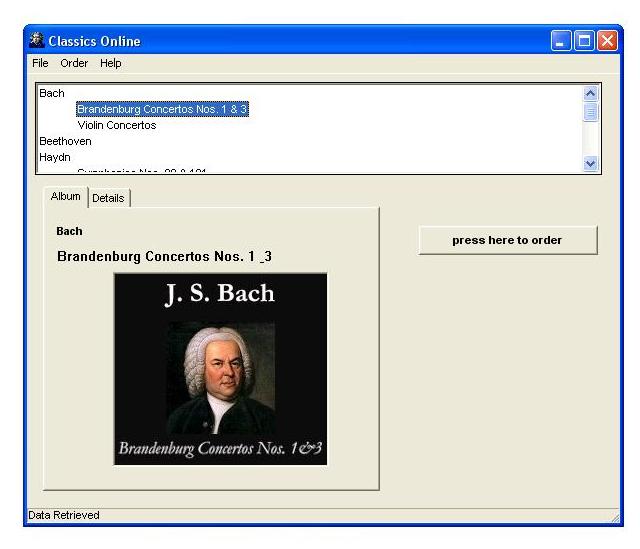This screenshot has width=640, height=549.
Task: Select Bach in the composer tree
Action: [52, 93]
